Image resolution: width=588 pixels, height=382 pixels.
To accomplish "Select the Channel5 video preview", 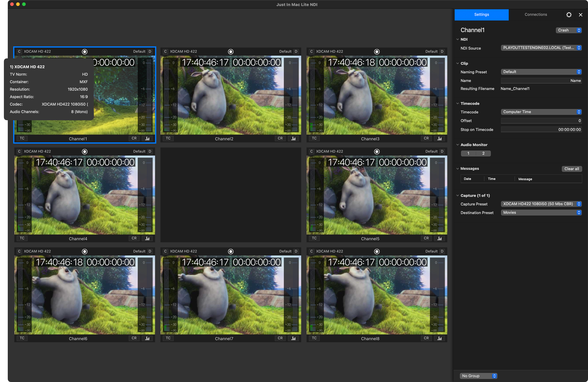I will pyautogui.click(x=376, y=195).
